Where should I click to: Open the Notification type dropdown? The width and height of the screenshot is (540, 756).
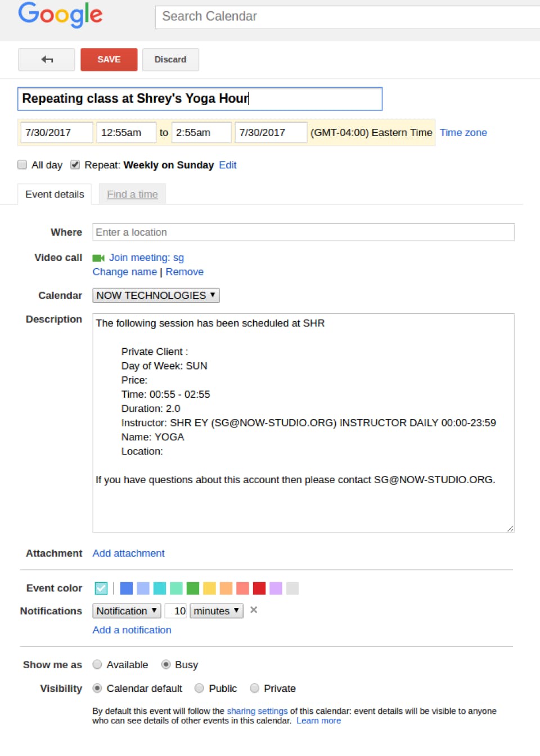(x=127, y=611)
